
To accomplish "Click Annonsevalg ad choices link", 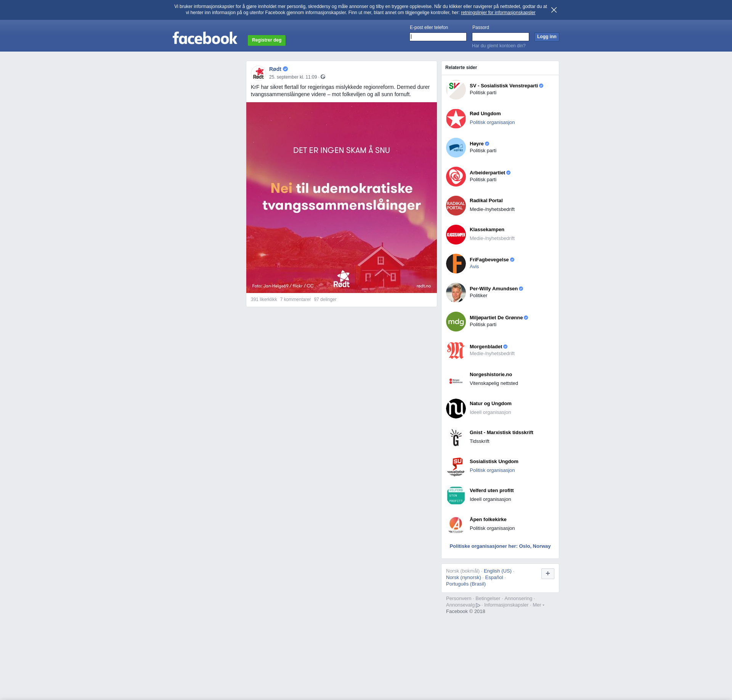I will (x=463, y=605).
